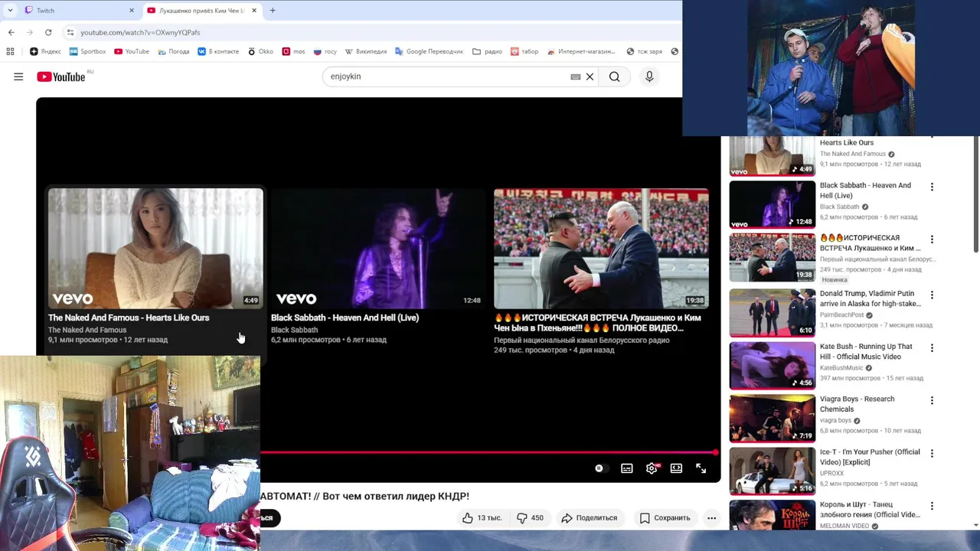Viewport: 980px width, 551px height.
Task: Open options for Donald Trump sidebar video
Action: 932,295
